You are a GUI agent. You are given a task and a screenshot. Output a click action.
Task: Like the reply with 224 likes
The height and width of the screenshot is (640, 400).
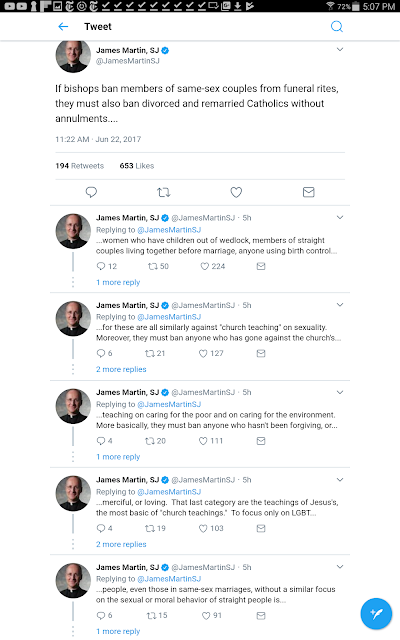[x=213, y=266]
